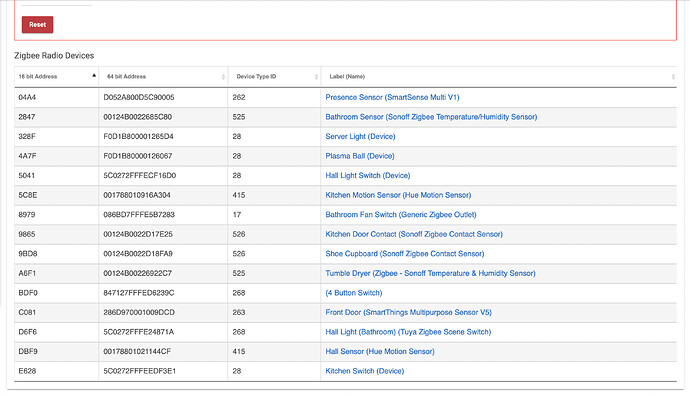Select 16 bit address 2847

click(x=26, y=117)
